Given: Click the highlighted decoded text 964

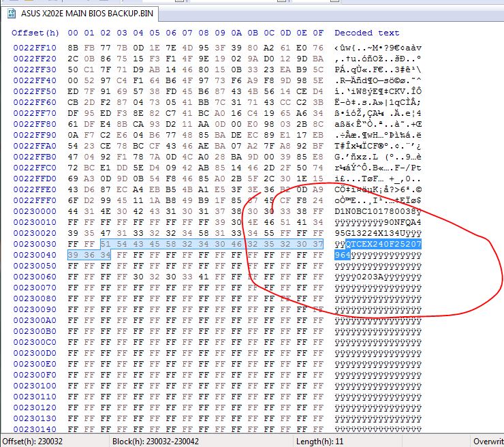Looking at the screenshot, I should point(343,255).
